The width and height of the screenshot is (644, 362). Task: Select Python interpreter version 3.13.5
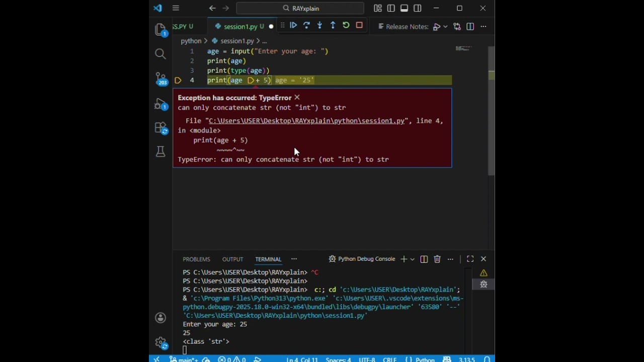[x=466, y=359]
